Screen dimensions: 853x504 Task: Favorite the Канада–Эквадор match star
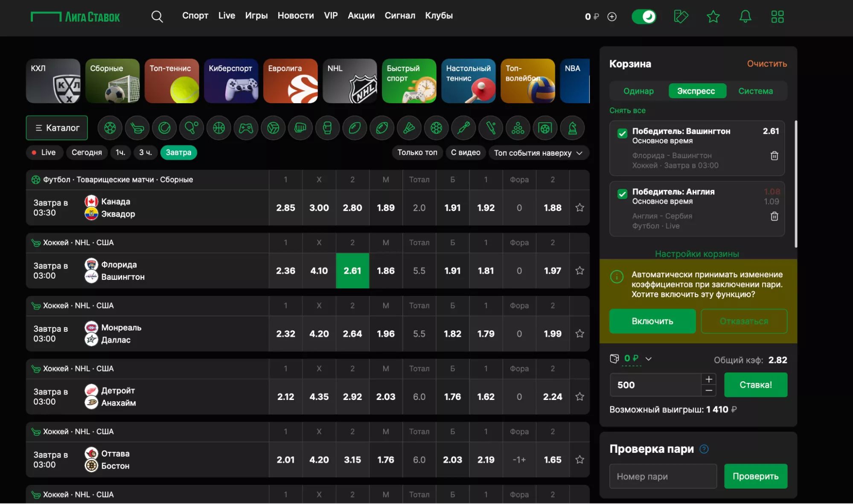pyautogui.click(x=579, y=208)
